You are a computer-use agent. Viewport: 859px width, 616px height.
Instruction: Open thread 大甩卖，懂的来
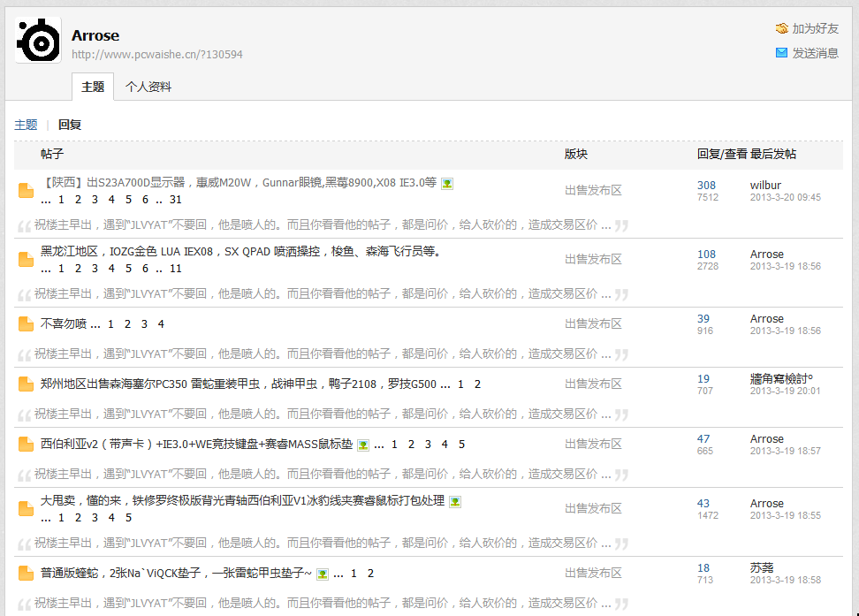click(242, 500)
